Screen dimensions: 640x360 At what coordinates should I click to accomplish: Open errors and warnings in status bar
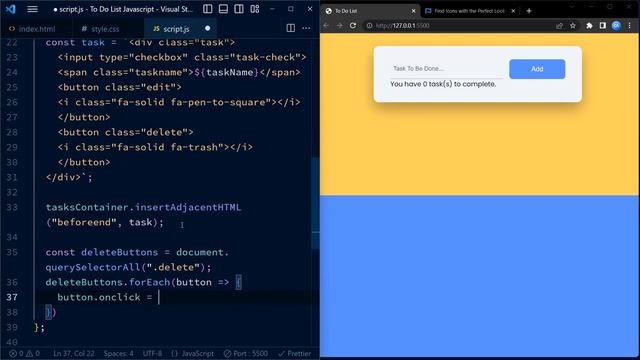coord(24,353)
